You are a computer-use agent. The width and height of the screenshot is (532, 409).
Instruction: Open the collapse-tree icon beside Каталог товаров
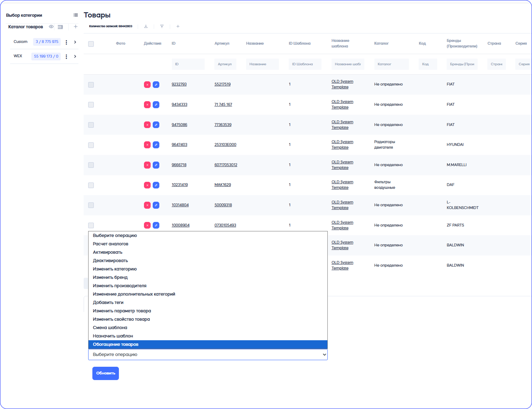tap(60, 27)
